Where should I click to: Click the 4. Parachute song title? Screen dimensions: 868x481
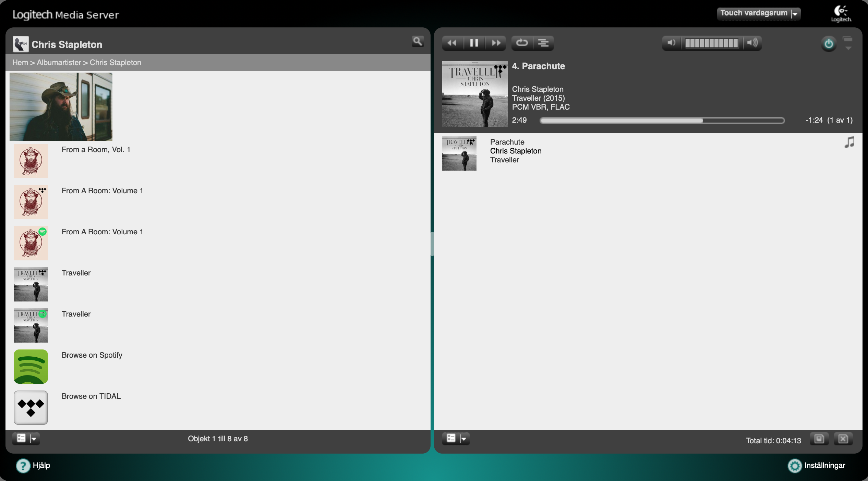click(539, 66)
